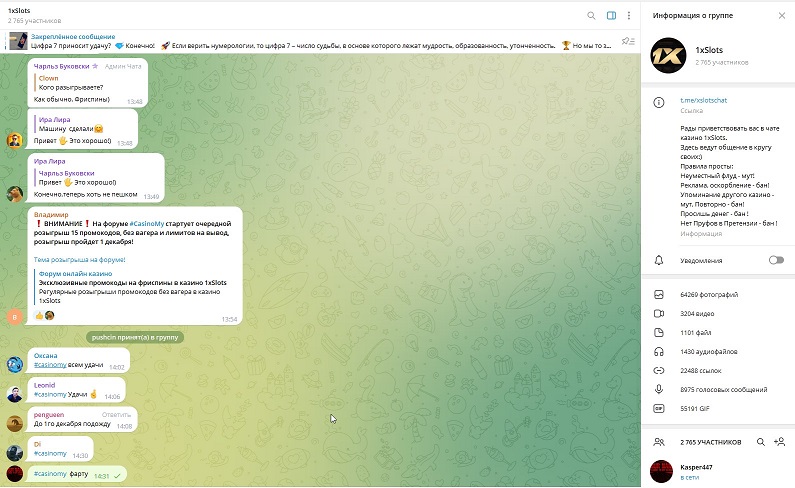795x488 pixels.
Task: Click Oksana's avatar
Action: pos(15,364)
